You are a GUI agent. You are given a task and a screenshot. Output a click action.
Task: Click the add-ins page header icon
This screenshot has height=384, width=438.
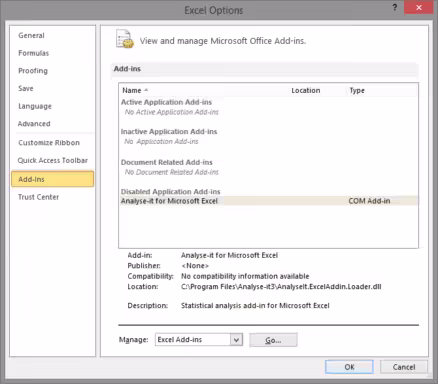coord(125,39)
